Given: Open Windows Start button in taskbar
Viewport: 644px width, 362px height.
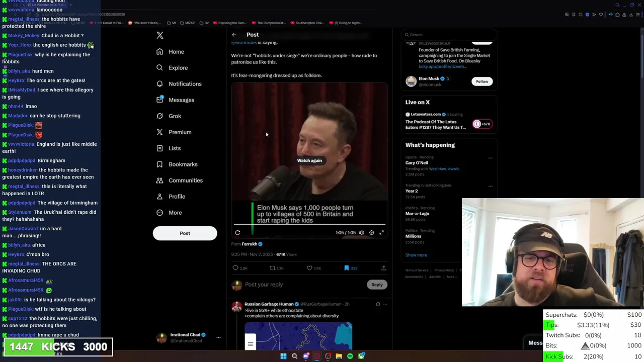Looking at the screenshot, I should click(x=283, y=356).
